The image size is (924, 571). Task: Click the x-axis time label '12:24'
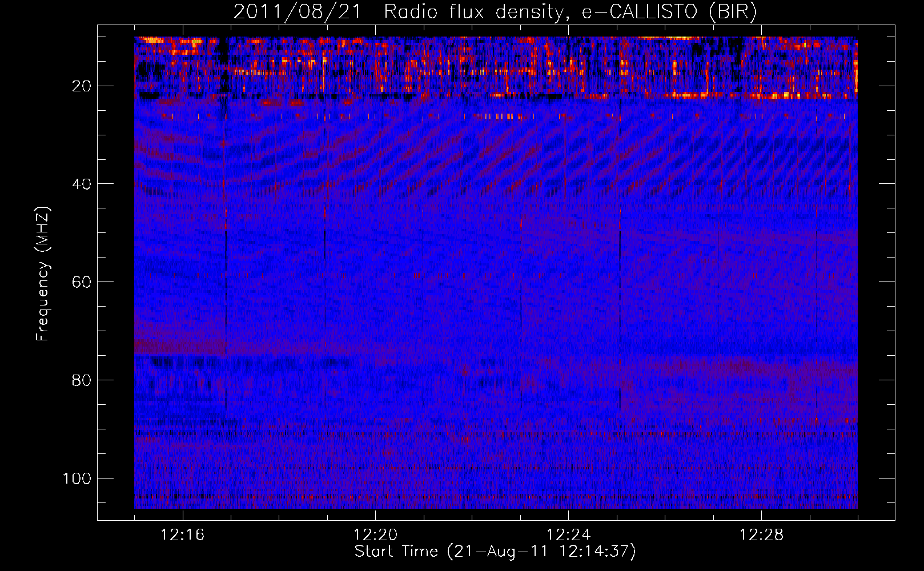568,535
